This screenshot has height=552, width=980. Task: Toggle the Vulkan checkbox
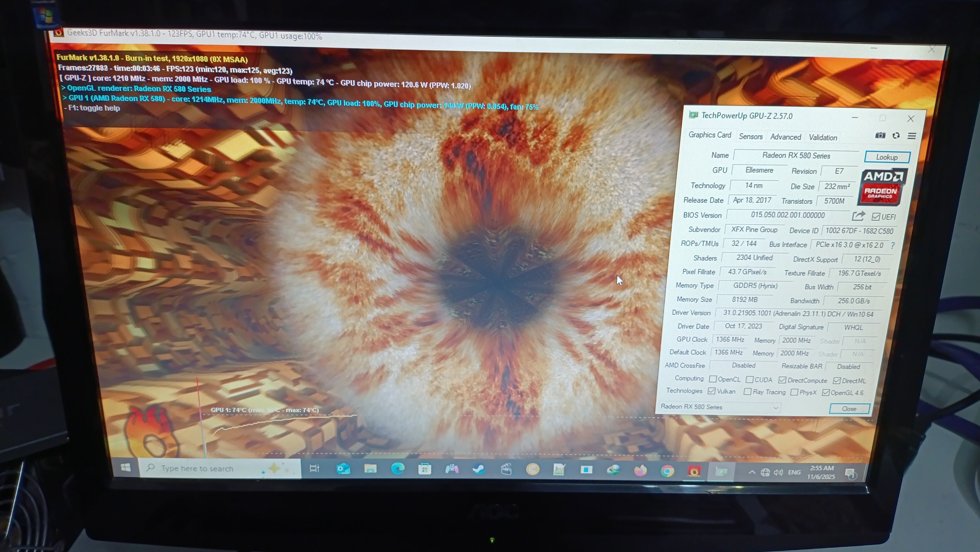pos(712,391)
